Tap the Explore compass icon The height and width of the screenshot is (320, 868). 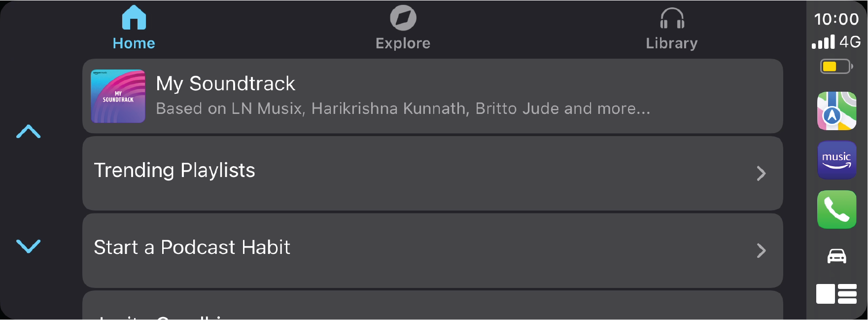[403, 18]
